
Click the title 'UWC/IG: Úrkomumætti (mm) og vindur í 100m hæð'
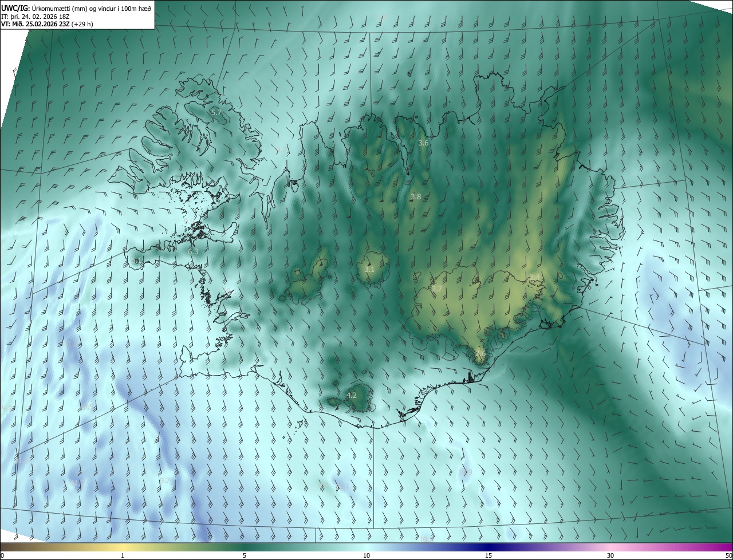(76, 8)
